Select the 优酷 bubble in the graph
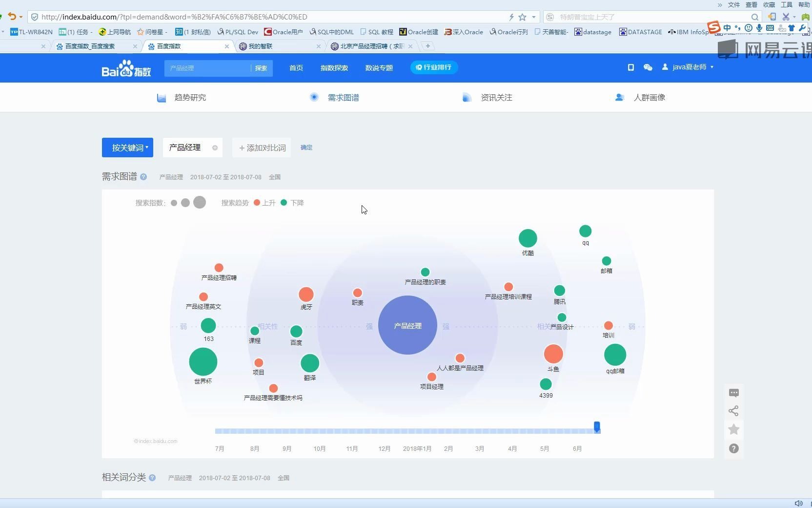 [x=528, y=238]
